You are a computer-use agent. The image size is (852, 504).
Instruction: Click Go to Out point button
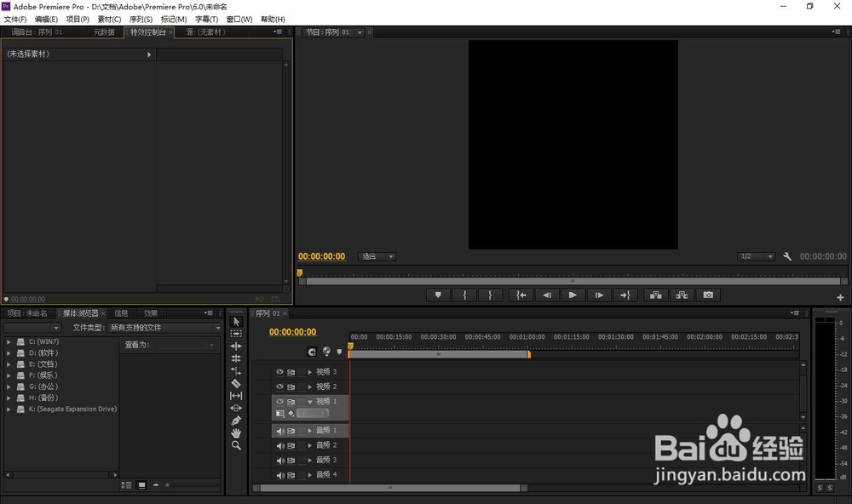coord(625,295)
